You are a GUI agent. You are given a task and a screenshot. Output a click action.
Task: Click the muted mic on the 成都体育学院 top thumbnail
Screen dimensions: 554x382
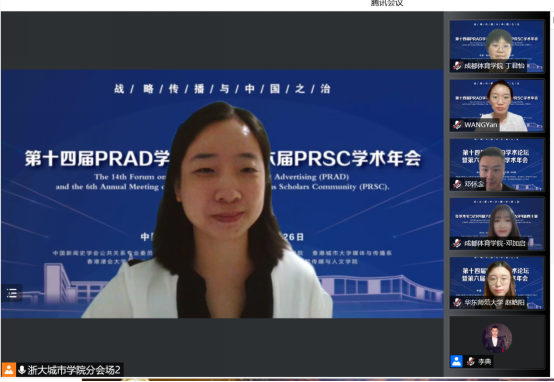tap(458, 66)
